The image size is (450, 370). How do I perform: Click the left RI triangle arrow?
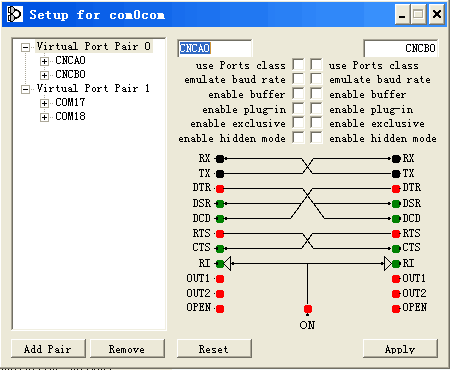click(x=227, y=263)
